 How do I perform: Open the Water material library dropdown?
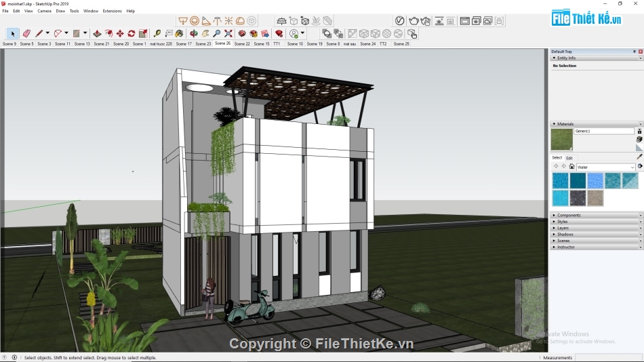pyautogui.click(x=605, y=167)
